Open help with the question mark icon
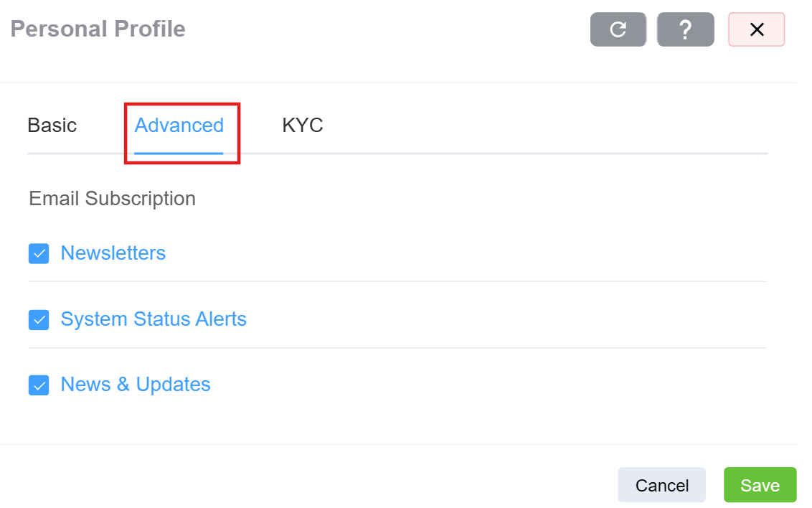This screenshot has height=508, width=812. click(685, 29)
